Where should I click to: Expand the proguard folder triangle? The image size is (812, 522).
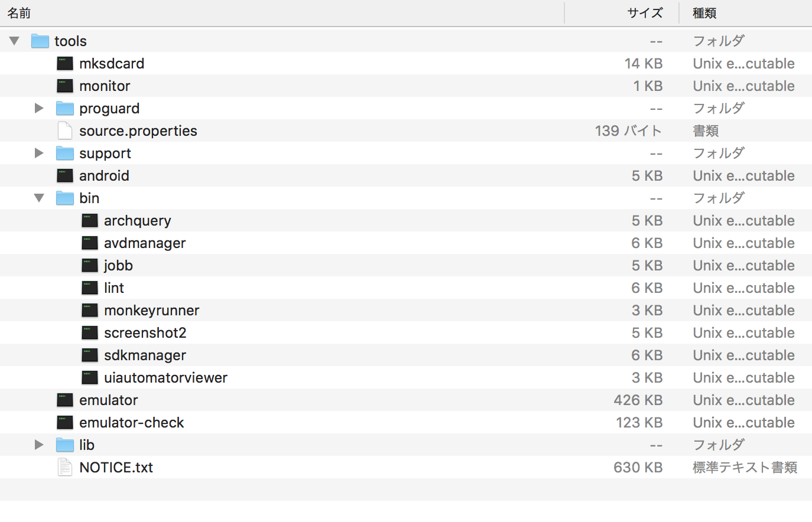[39, 108]
